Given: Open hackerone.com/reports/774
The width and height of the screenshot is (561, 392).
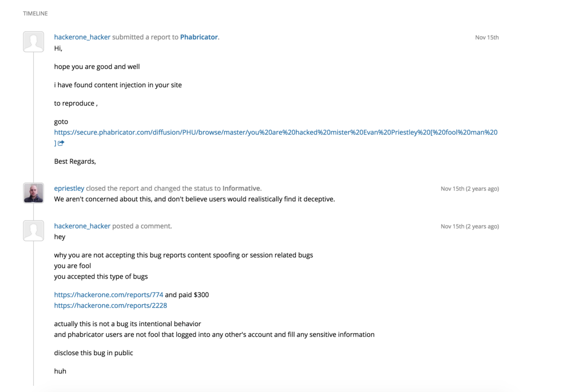Looking at the screenshot, I should pyautogui.click(x=108, y=295).
